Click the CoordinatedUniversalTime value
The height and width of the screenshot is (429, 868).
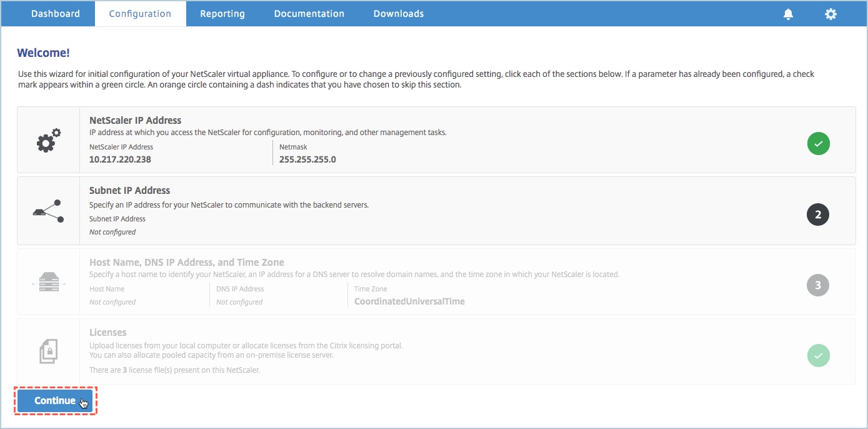[x=409, y=301]
